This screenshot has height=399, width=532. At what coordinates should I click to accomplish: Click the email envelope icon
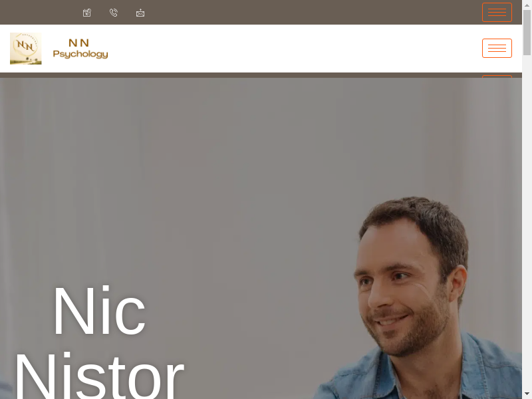tap(140, 13)
